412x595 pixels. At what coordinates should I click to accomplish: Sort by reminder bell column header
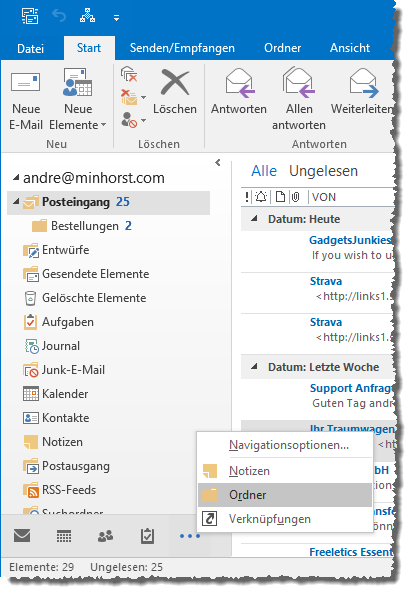pyautogui.click(x=261, y=197)
